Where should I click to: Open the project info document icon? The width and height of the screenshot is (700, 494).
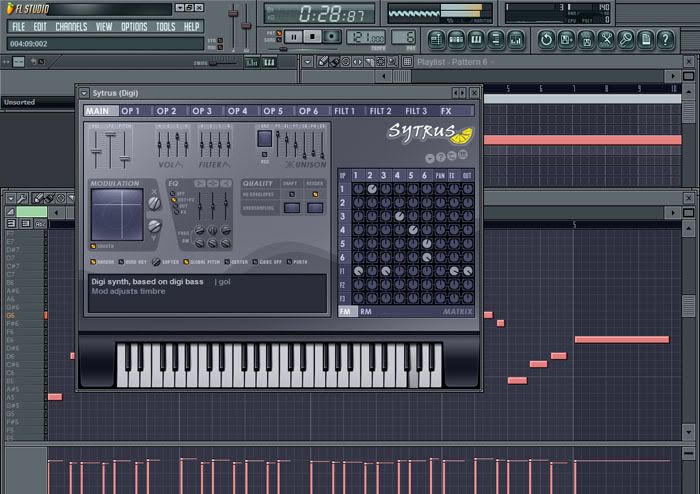click(x=646, y=40)
